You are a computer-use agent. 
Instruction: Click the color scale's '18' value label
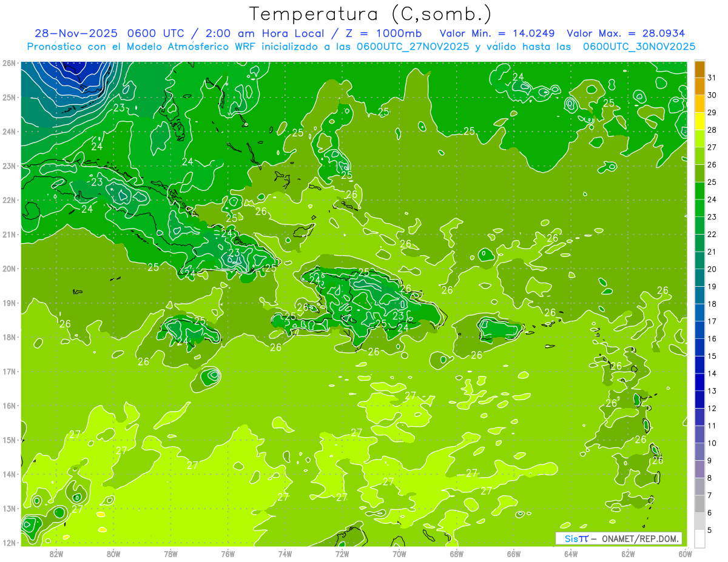tap(712, 304)
